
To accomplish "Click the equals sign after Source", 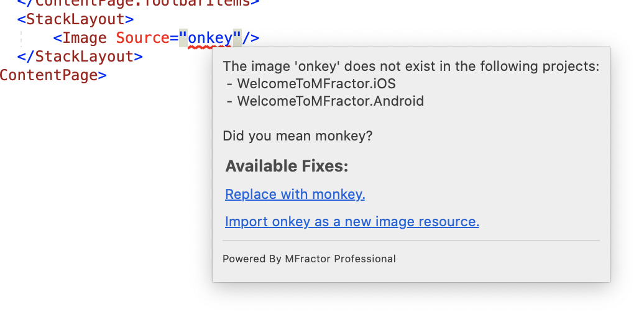I will point(174,38).
